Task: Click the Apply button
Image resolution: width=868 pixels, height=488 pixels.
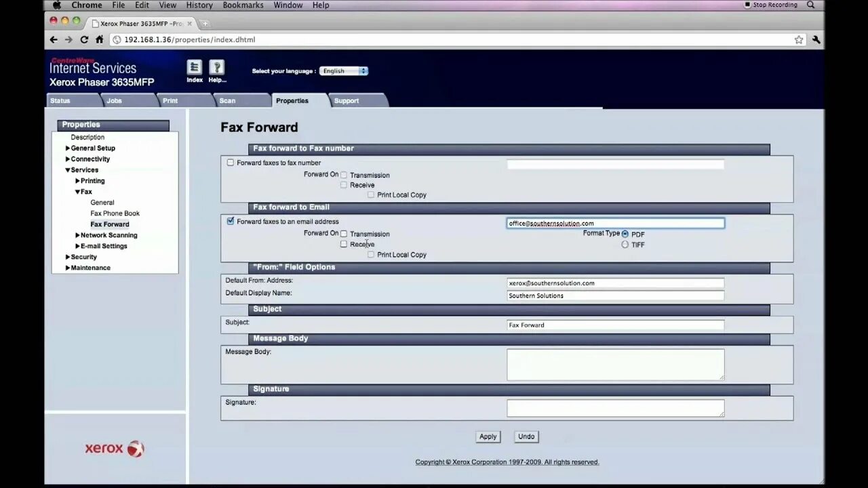Action: click(x=488, y=436)
